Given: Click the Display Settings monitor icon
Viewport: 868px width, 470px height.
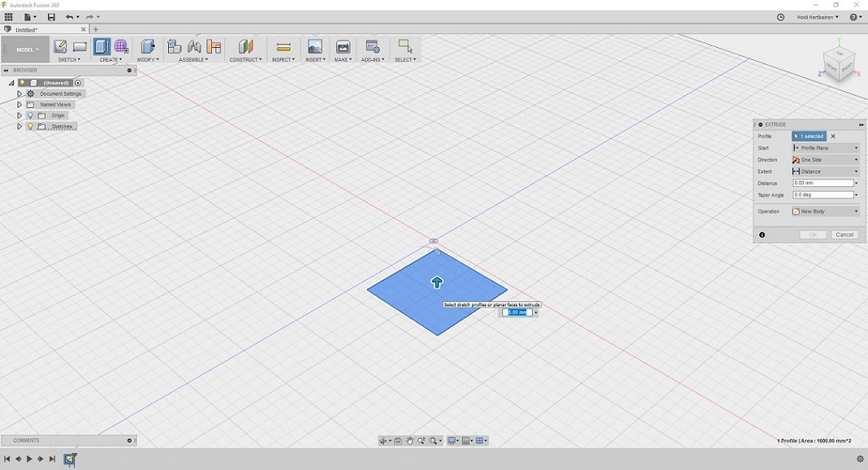Looking at the screenshot, I should point(452,440).
